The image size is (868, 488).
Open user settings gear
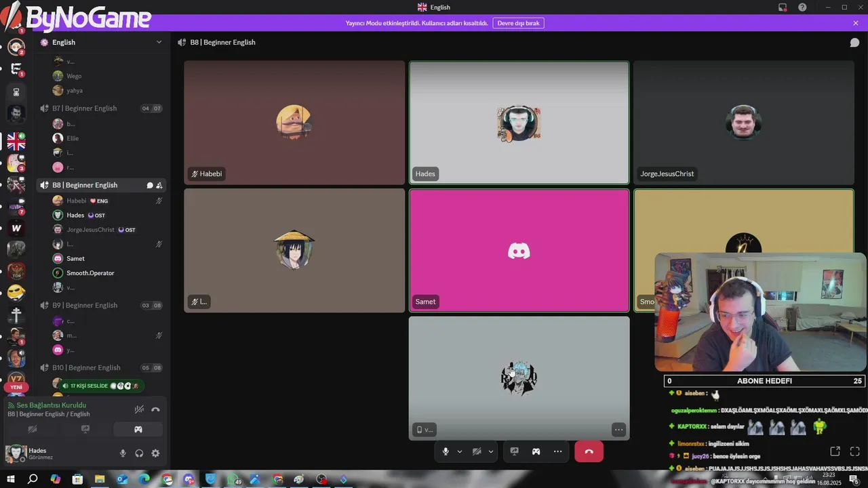click(x=155, y=453)
